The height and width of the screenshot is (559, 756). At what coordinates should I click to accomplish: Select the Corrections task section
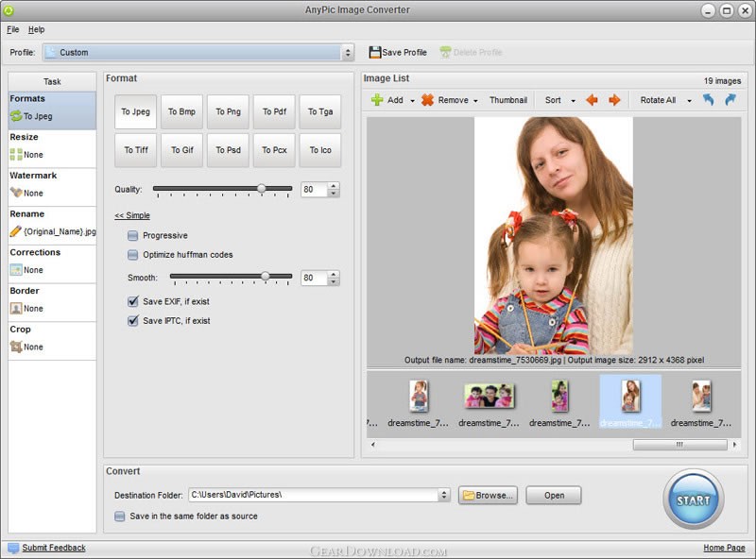(52, 264)
